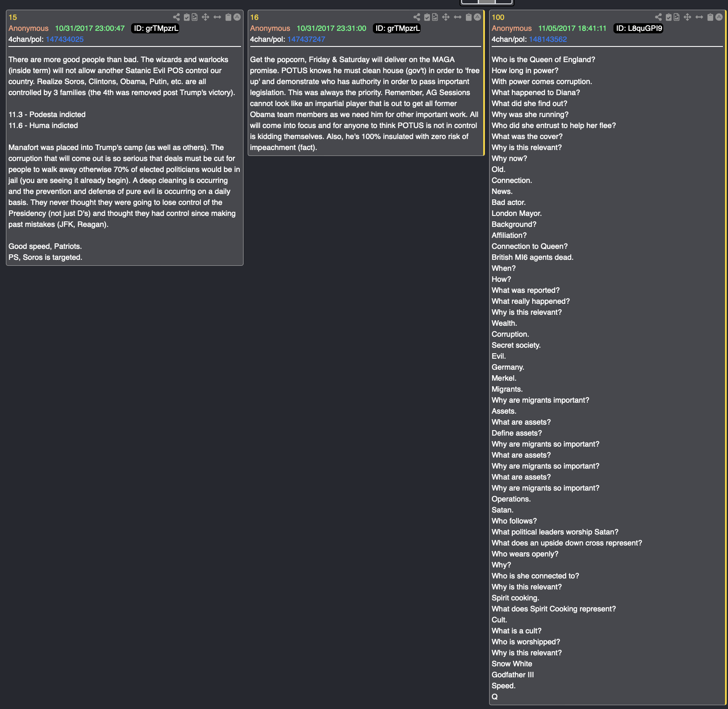Click timestamp 10/31/2017 23:00:47
The height and width of the screenshot is (709, 728).
(90, 28)
